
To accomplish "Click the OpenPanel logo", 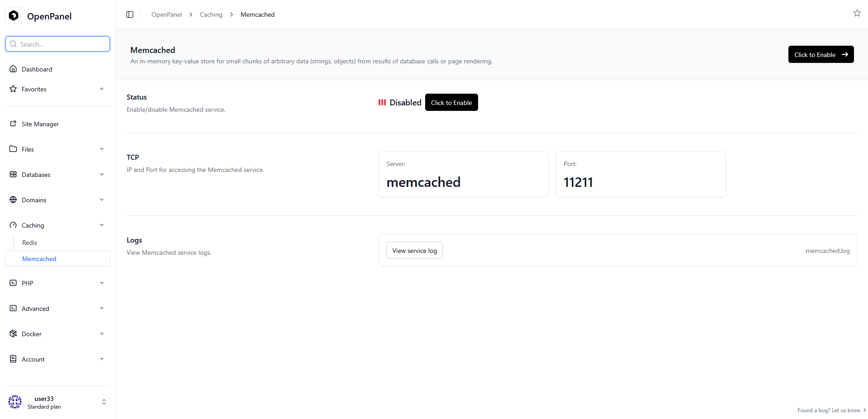I will coord(14,15).
